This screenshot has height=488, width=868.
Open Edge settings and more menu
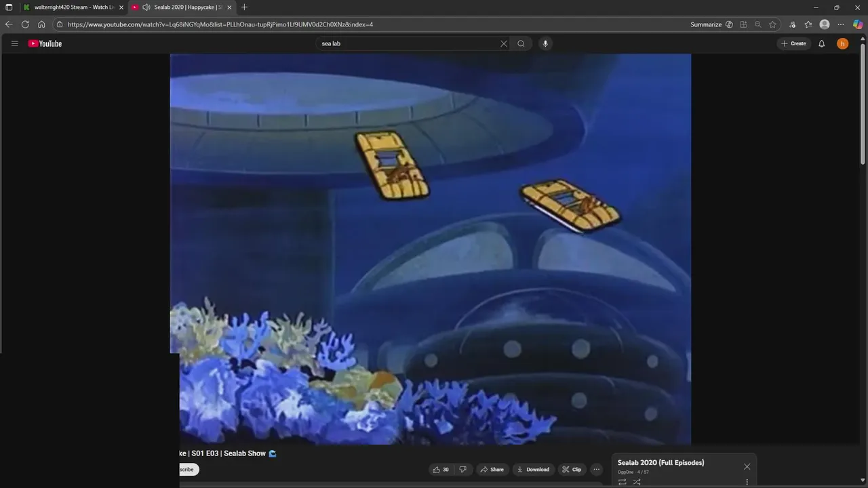tap(841, 24)
